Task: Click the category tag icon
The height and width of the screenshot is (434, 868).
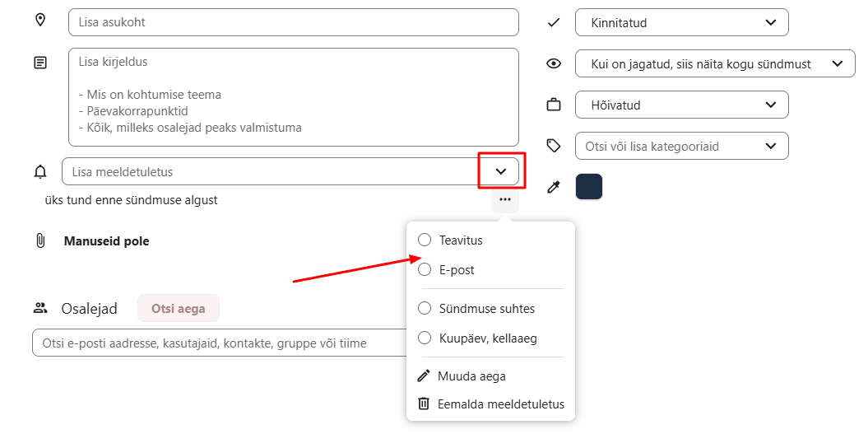Action: tap(554, 146)
